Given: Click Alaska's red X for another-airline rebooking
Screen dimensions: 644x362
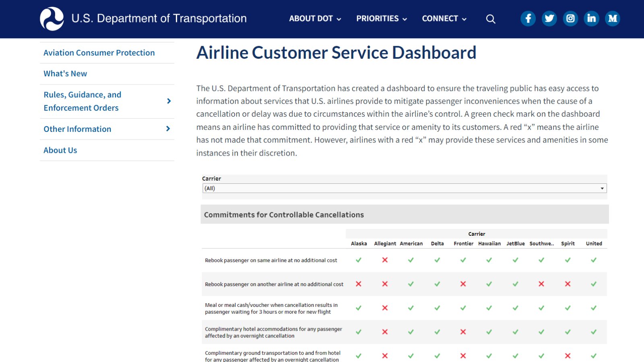Looking at the screenshot, I should pos(359,284).
